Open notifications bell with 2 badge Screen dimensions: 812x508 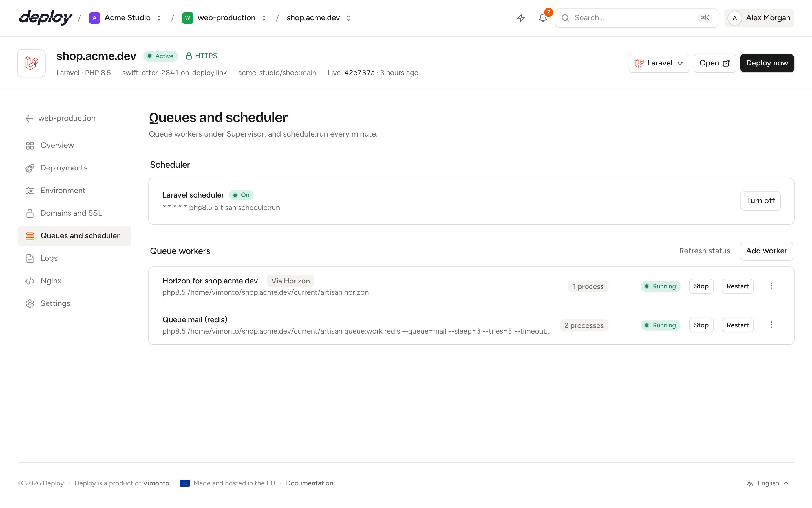543,18
